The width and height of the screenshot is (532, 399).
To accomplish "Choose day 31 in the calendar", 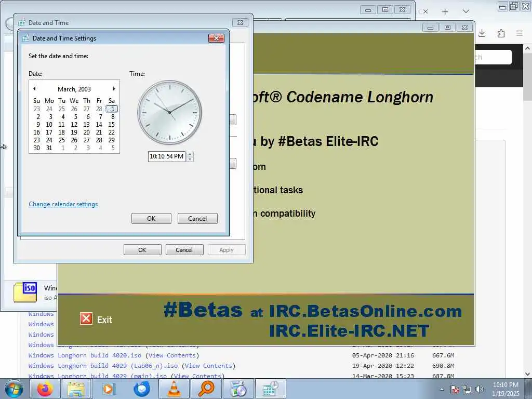I will (49, 148).
